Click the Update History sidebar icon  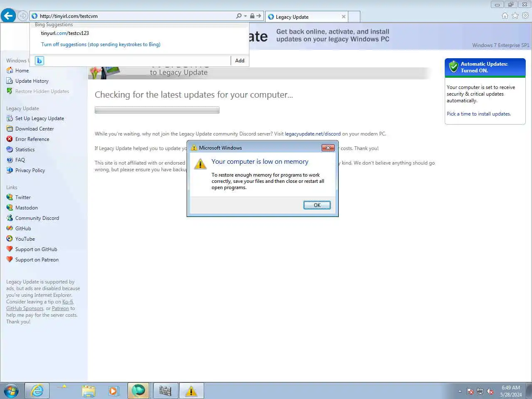pyautogui.click(x=10, y=81)
